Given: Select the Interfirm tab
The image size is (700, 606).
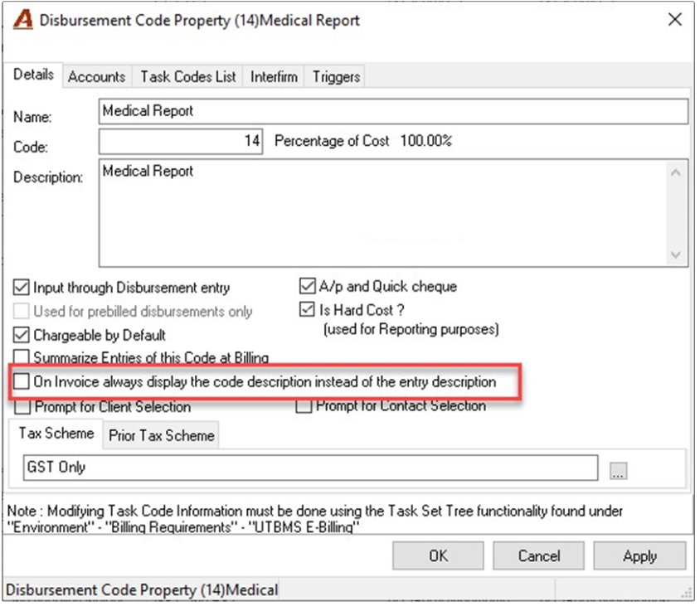Looking at the screenshot, I should pyautogui.click(x=274, y=77).
